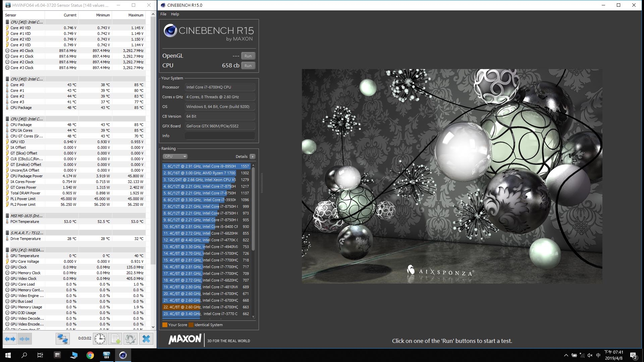Start logging with the sheet icon

(115, 339)
